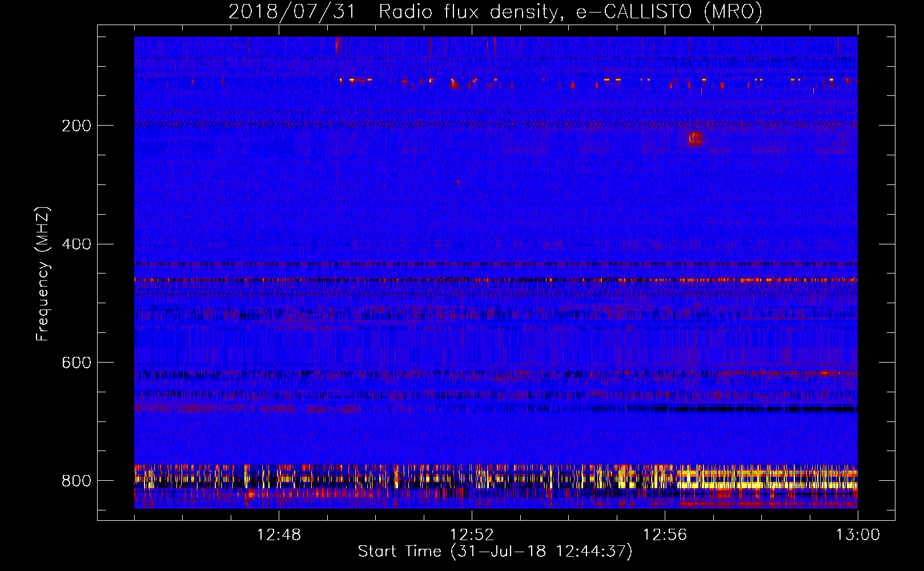This screenshot has width=924, height=571.
Task: Select the Y-axis label 'Frequency (MHZ)'
Action: pyautogui.click(x=43, y=274)
